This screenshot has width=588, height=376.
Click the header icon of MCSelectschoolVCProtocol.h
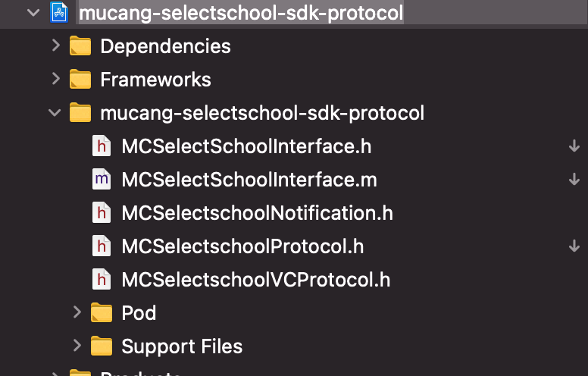[102, 280]
